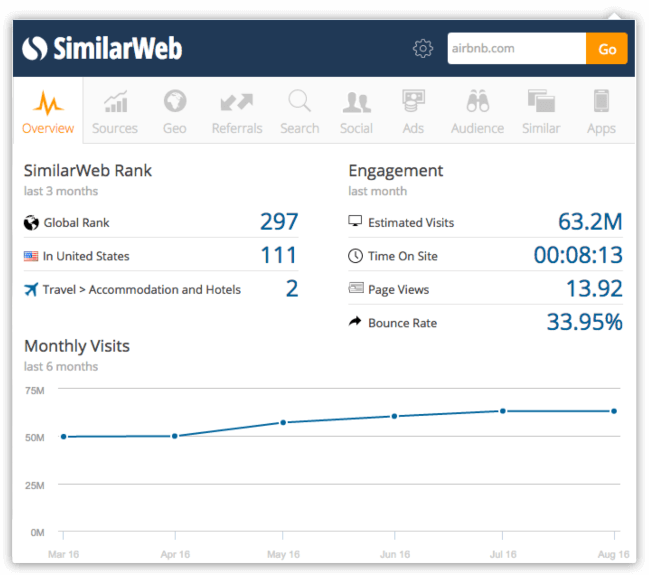Click the Mar 16 data point
The height and width of the screenshot is (575, 649).
coord(63,436)
